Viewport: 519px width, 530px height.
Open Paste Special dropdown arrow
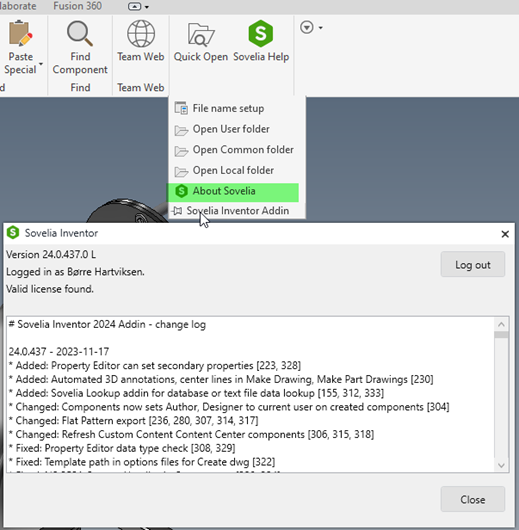click(x=41, y=64)
